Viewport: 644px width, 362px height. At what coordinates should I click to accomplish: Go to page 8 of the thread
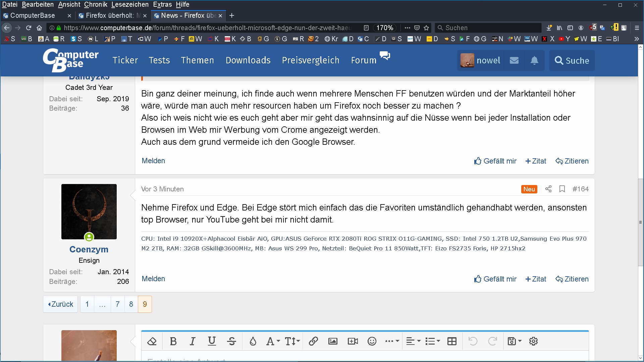point(131,304)
